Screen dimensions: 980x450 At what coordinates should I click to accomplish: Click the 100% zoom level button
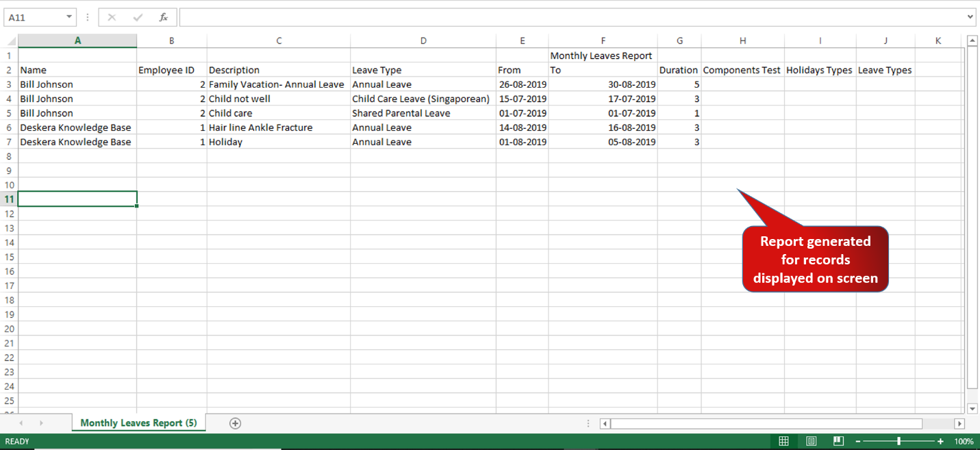963,441
